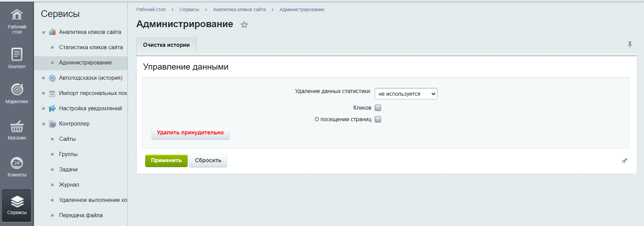The width and height of the screenshot is (644, 226).
Task: Open the Магазин basket section
Action: pyautogui.click(x=17, y=130)
